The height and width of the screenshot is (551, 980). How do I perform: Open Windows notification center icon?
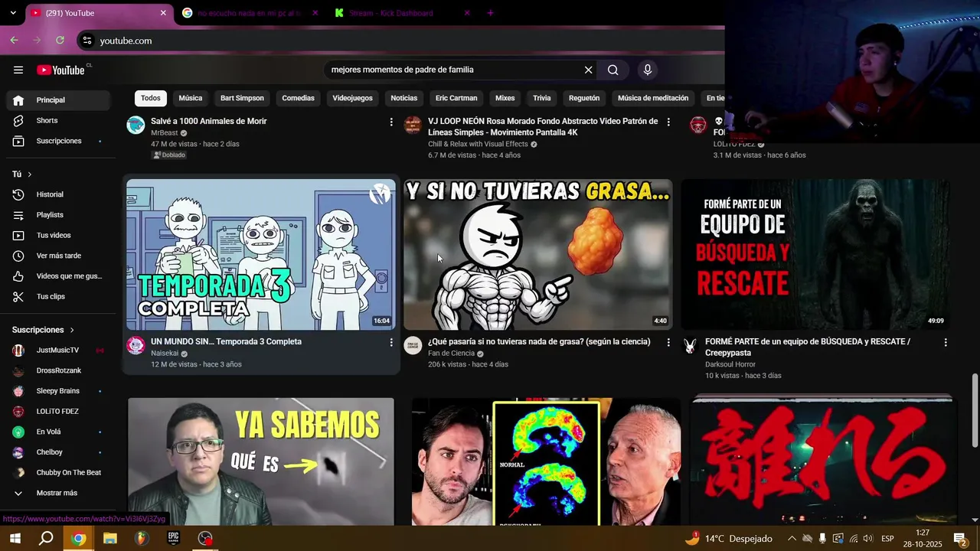click(960, 539)
